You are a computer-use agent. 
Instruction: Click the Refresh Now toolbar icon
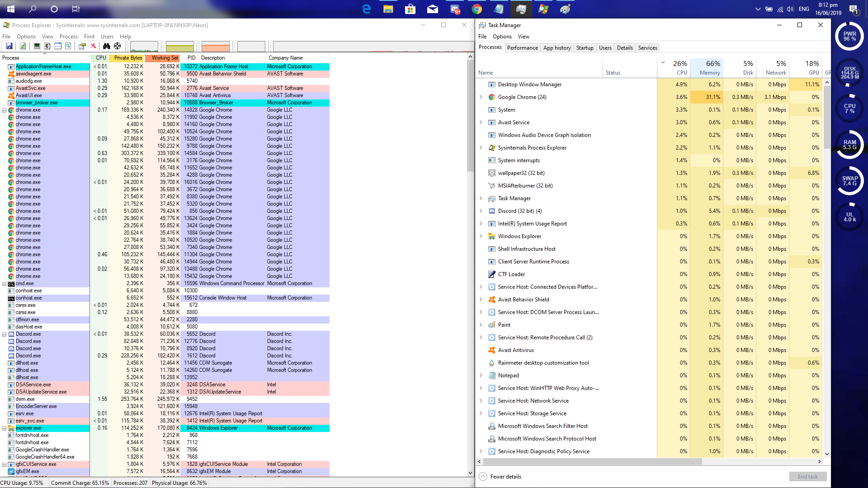[x=23, y=46]
